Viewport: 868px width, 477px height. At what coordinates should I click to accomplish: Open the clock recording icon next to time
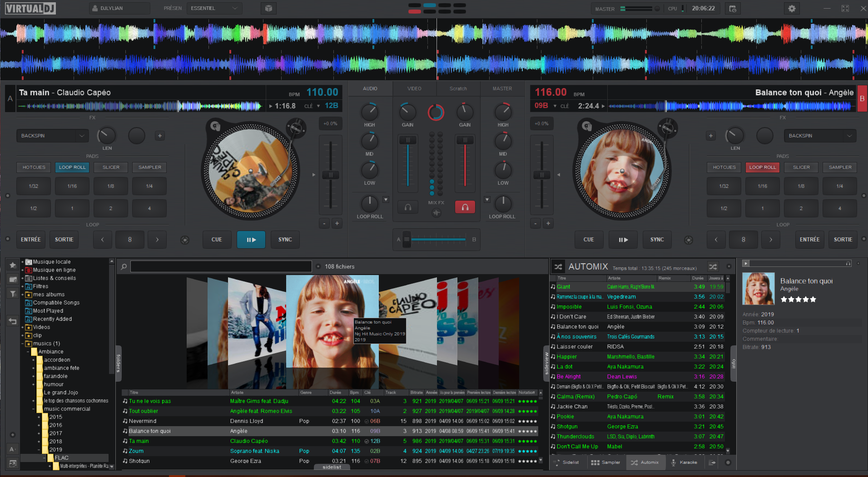(733, 9)
